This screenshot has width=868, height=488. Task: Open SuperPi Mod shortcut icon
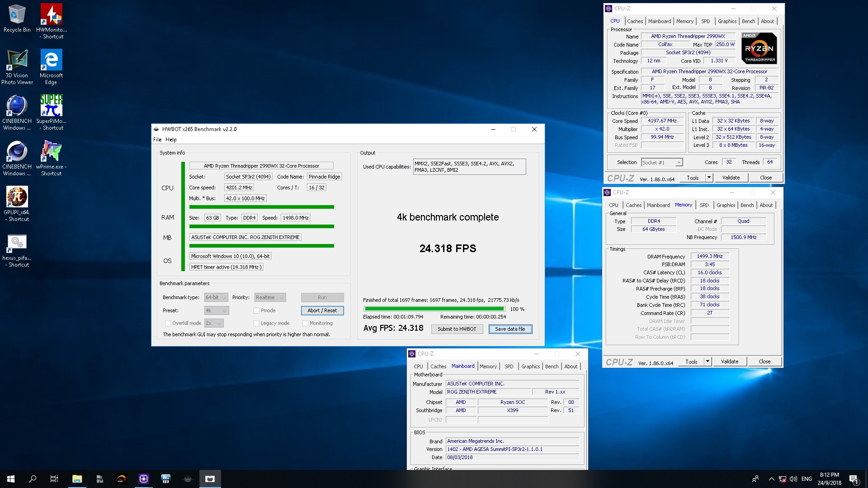[51, 112]
